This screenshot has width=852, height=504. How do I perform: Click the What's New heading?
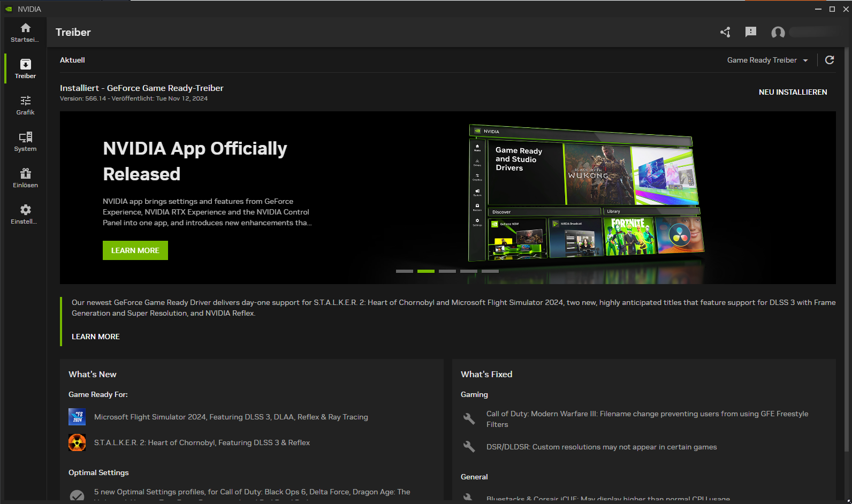tap(93, 374)
